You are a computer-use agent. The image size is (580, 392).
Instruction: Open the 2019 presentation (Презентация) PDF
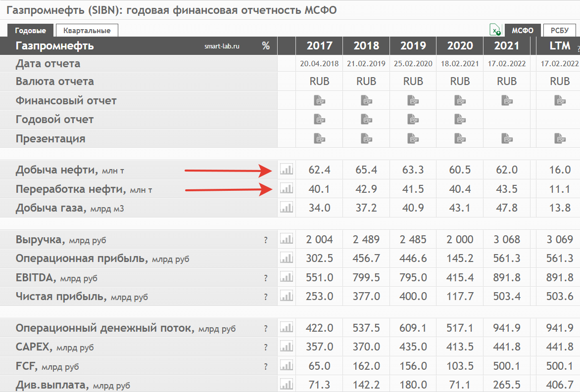[x=413, y=138]
